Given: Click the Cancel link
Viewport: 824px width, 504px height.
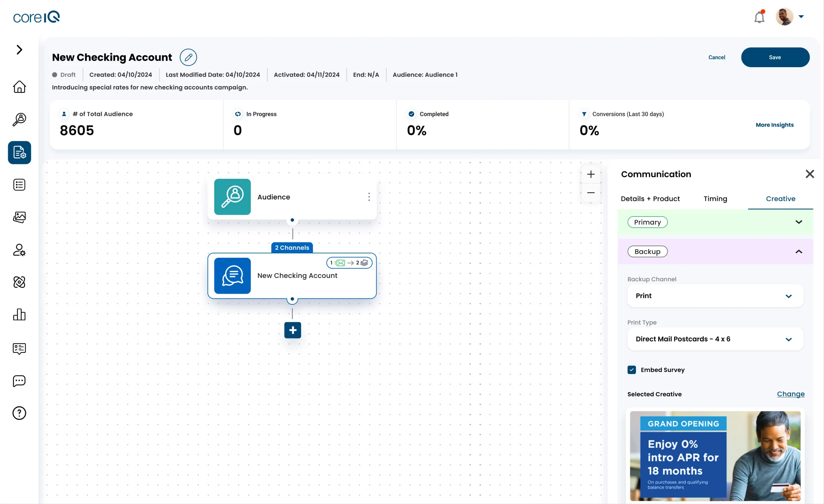Looking at the screenshot, I should (x=717, y=57).
